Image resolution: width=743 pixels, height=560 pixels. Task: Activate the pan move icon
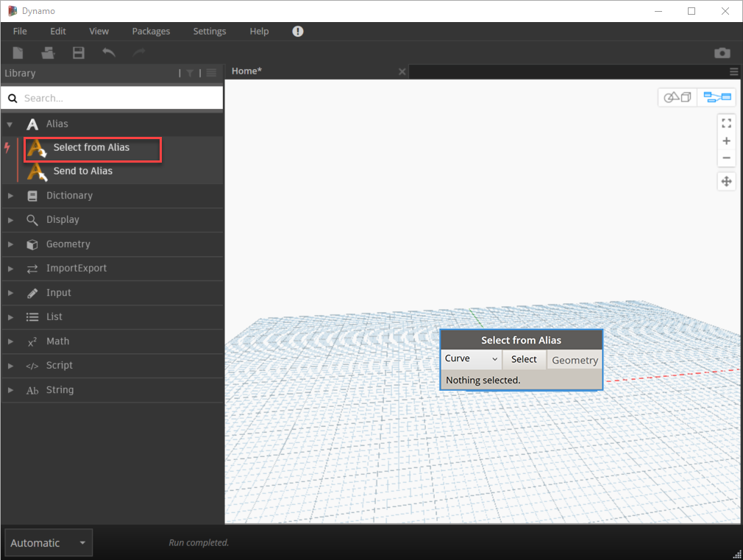pyautogui.click(x=726, y=182)
